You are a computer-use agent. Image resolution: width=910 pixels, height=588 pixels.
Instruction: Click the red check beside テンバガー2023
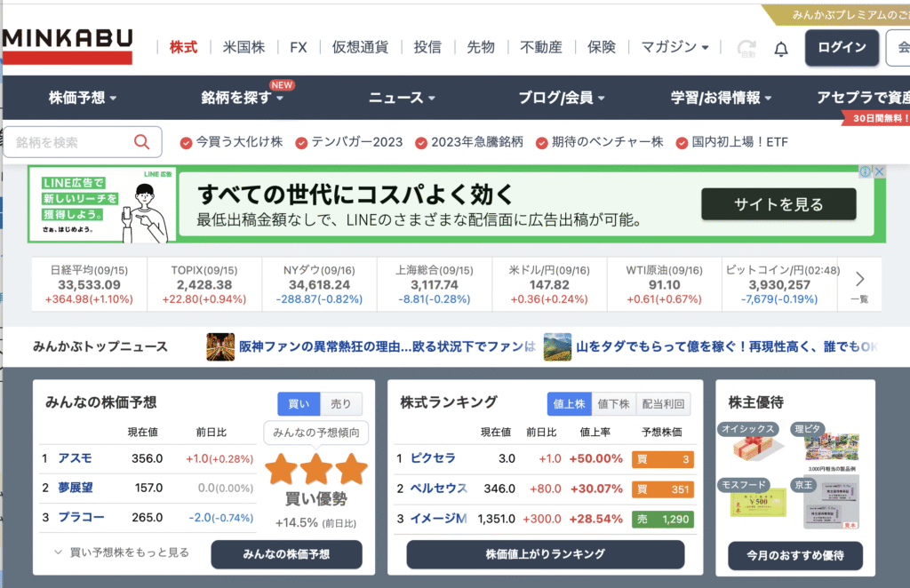(x=301, y=143)
